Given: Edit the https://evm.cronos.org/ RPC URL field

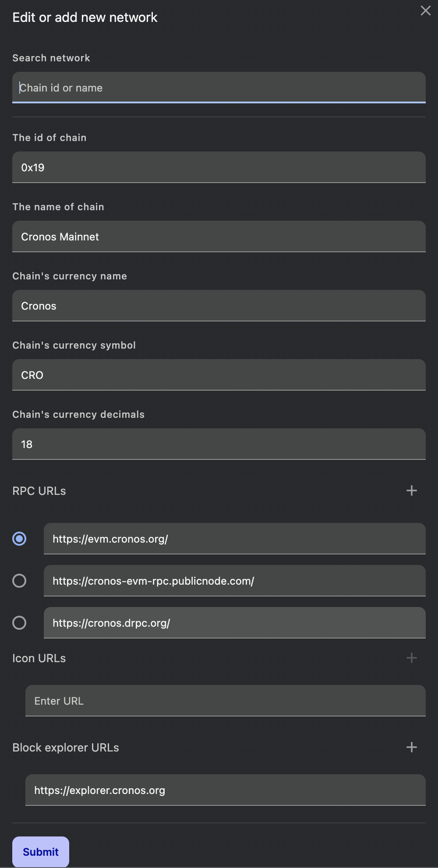Looking at the screenshot, I should point(234,539).
